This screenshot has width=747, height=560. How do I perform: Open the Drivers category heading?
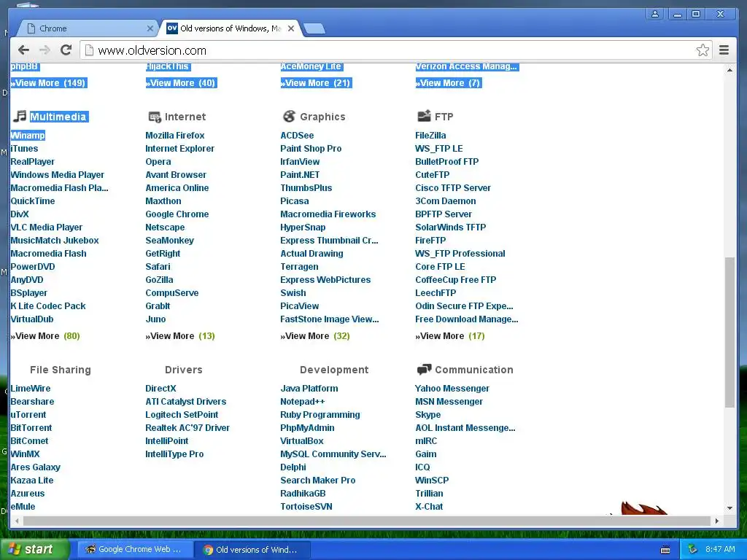pos(183,370)
